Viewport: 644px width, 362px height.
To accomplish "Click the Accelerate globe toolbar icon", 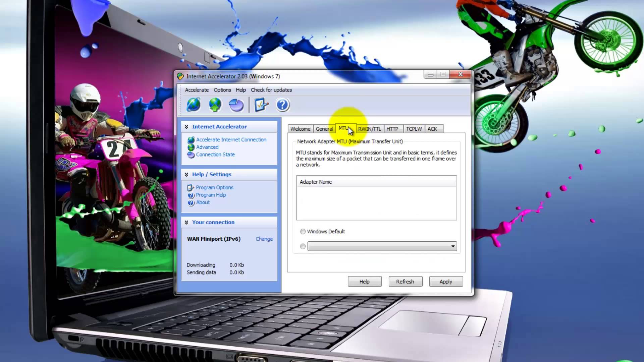I will 194,105.
